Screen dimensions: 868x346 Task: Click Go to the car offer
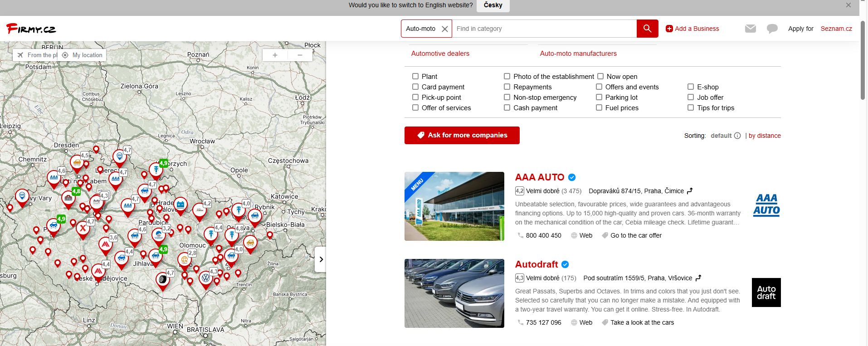[x=636, y=235]
